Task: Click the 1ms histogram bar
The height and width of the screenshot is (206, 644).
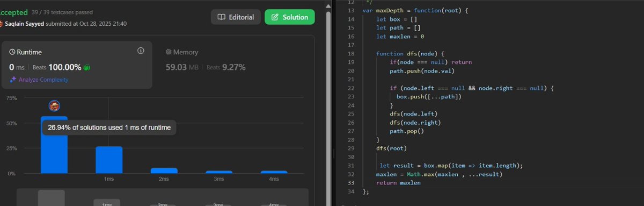Action: point(109,160)
